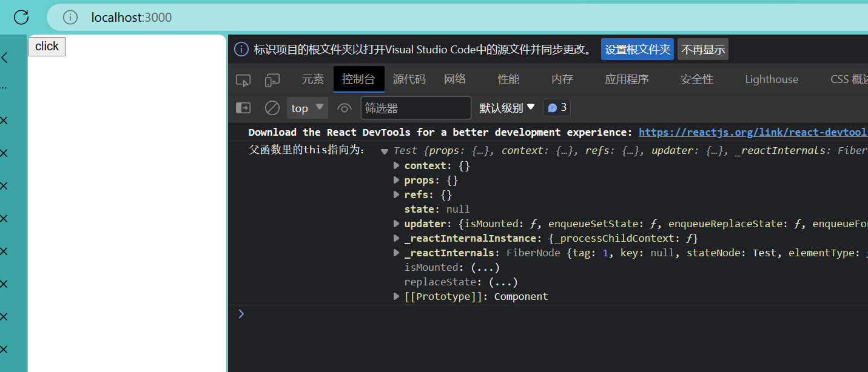
Task: Expand the updater property
Action: point(397,224)
